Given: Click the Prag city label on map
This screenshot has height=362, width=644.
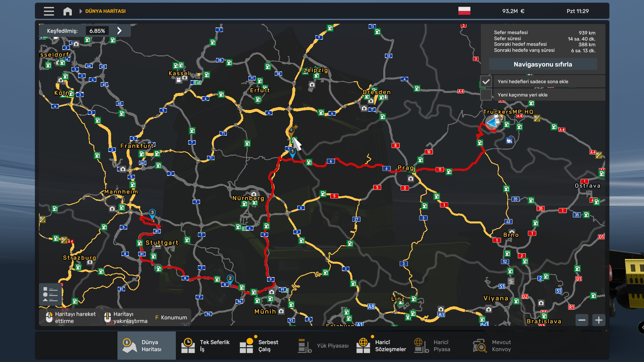Looking at the screenshot, I should tap(405, 168).
